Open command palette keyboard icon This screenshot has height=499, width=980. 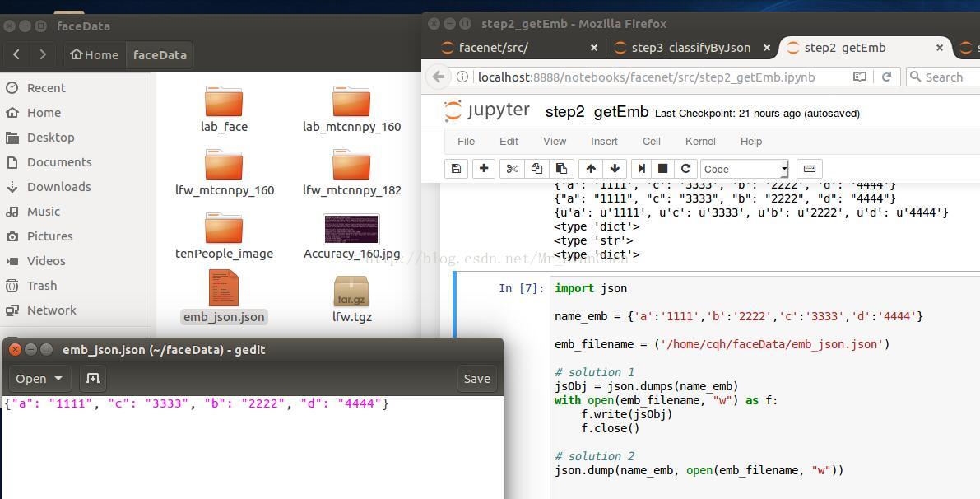810,169
